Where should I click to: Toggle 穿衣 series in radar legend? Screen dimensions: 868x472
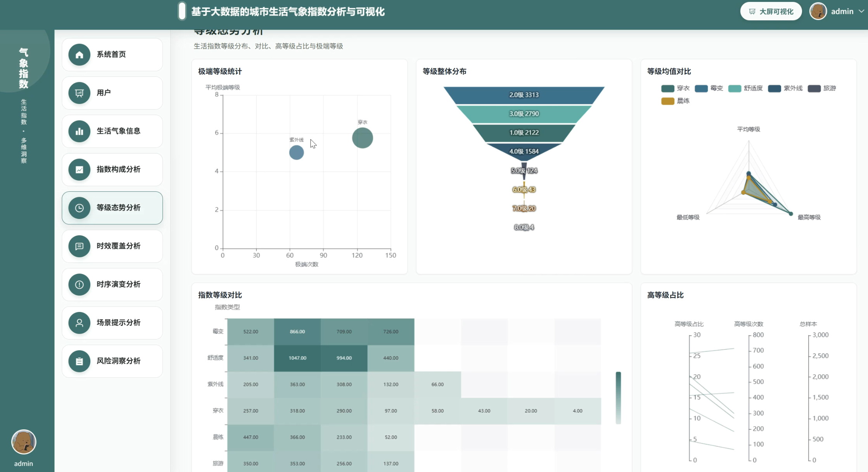(x=675, y=88)
